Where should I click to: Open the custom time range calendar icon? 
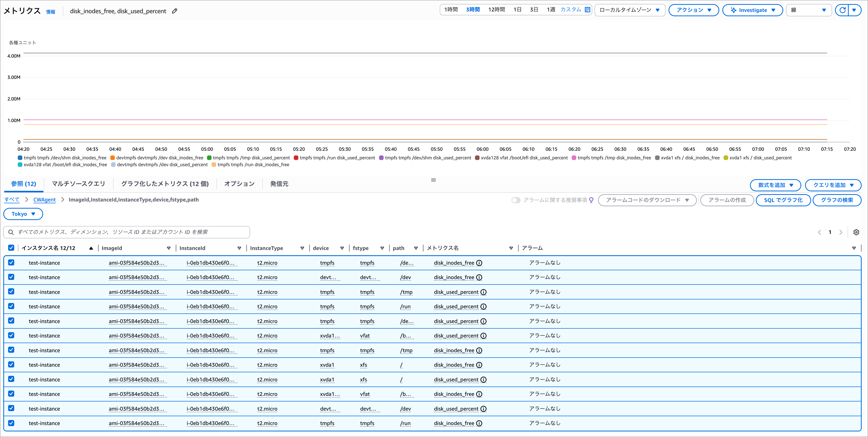(588, 10)
